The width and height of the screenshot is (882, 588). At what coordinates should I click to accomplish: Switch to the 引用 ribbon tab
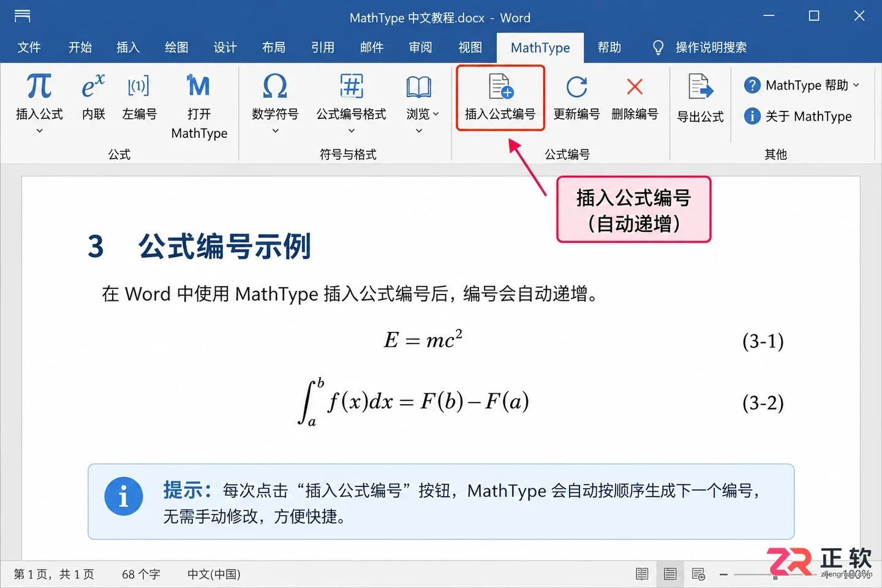(x=323, y=48)
